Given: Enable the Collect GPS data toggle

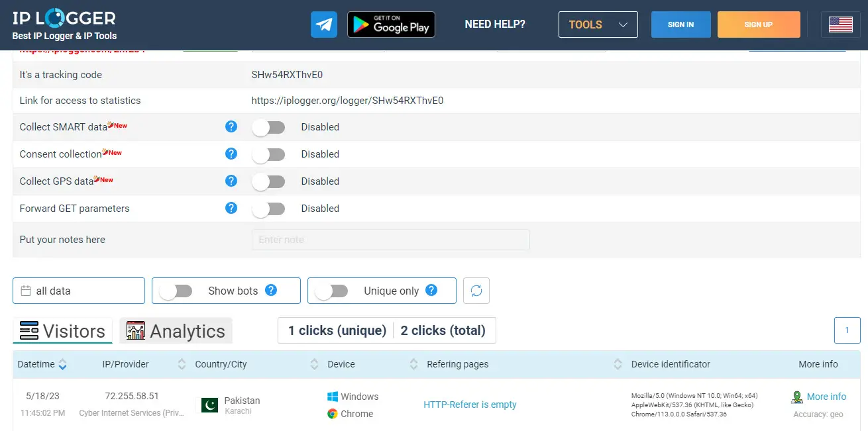Looking at the screenshot, I should (269, 181).
